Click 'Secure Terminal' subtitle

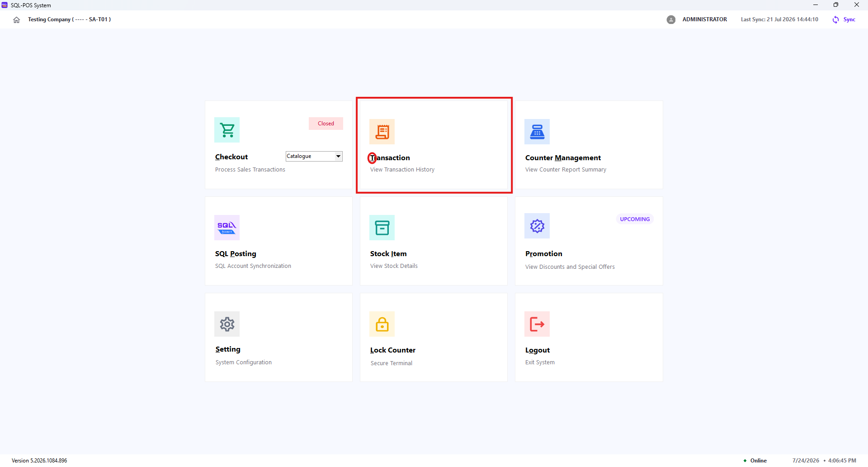point(392,363)
